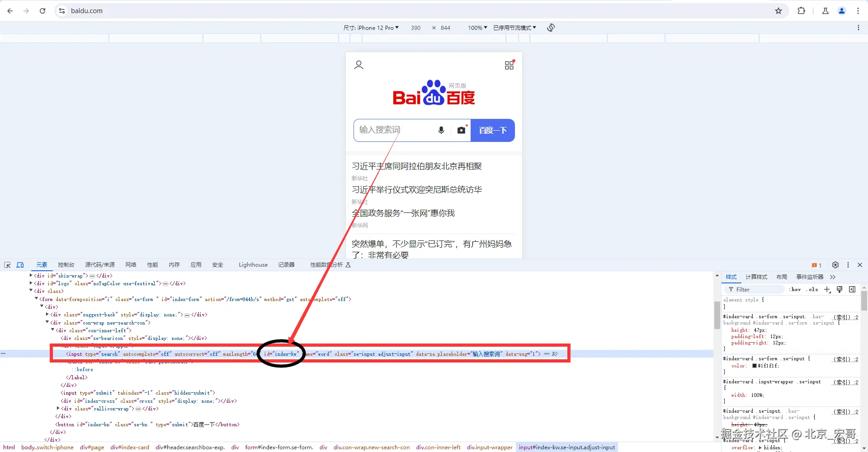Select html in the breadcrumb bar
Screen dimensions: 868x452
tap(9, 447)
